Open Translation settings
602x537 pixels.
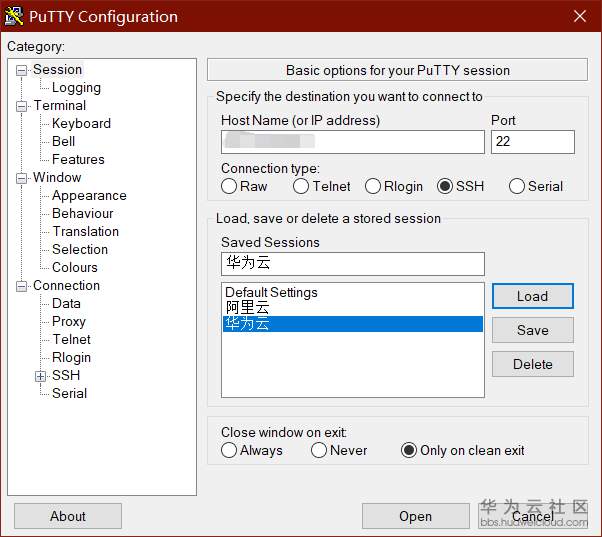[x=86, y=231]
